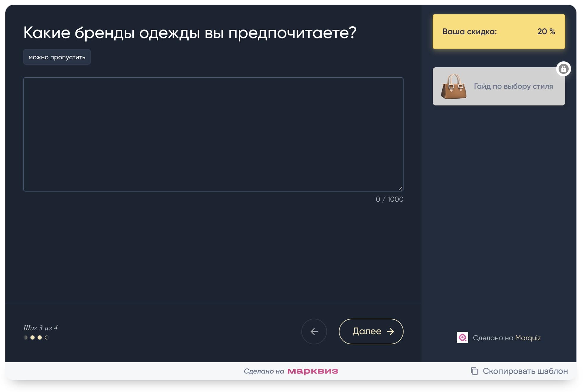Click the «можно пропустить» badge
This screenshot has height=392, width=583.
57,57
